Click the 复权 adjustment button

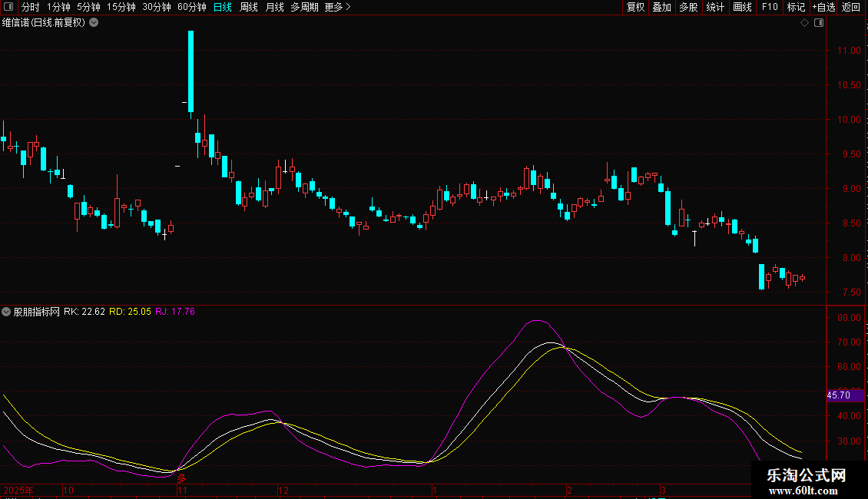[x=636, y=7]
